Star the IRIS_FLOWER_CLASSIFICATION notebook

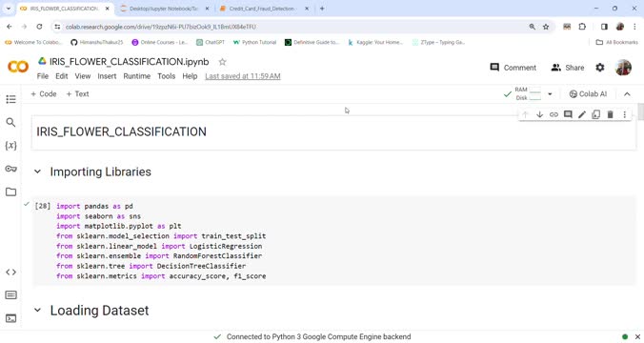pyautogui.click(x=222, y=62)
